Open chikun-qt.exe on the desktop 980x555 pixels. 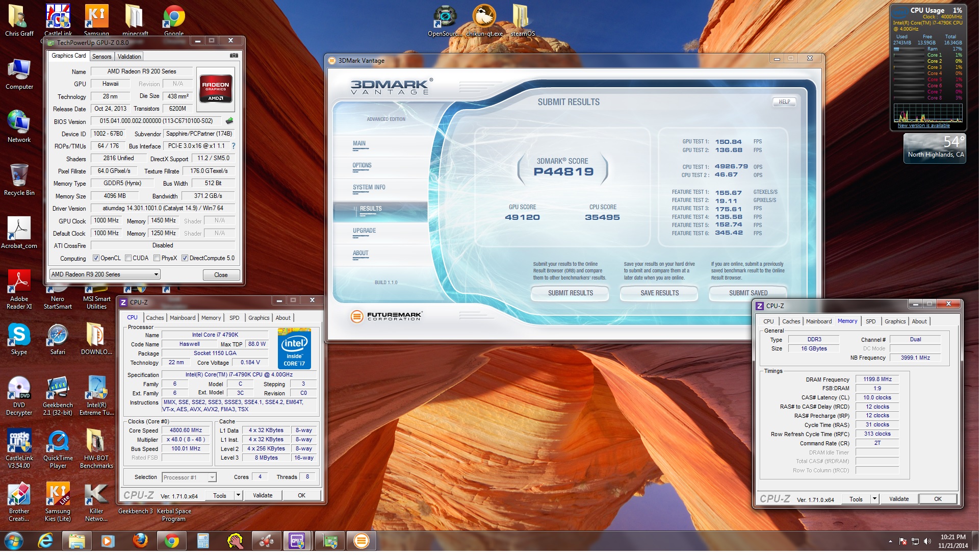click(x=484, y=20)
